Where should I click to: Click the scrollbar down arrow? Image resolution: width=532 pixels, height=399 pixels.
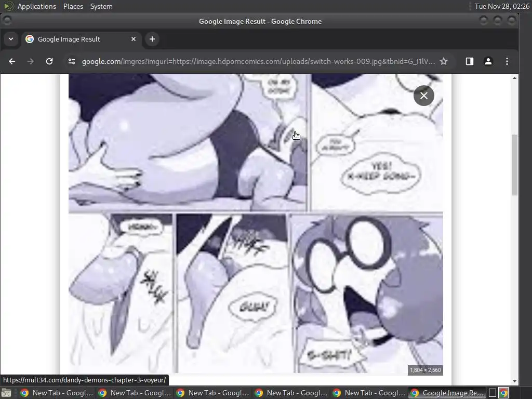coord(514,381)
